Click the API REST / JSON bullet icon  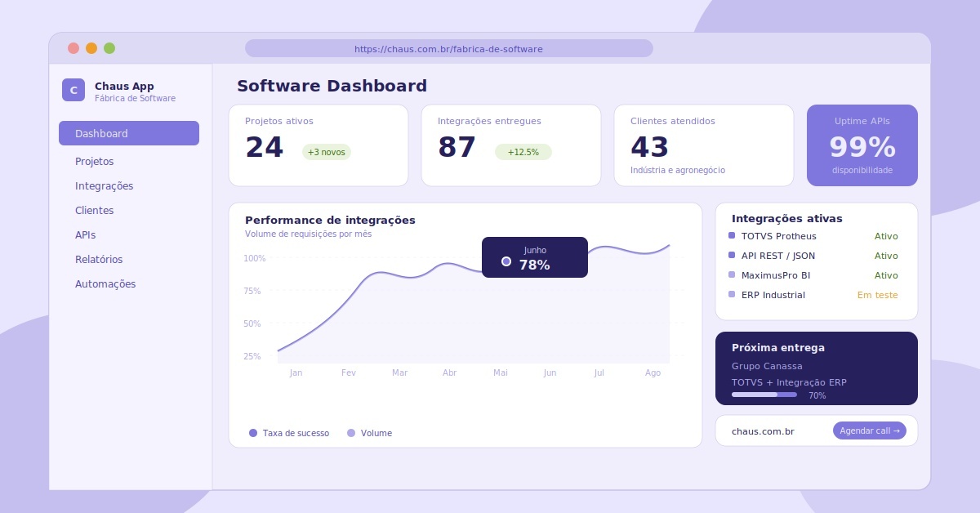731,256
